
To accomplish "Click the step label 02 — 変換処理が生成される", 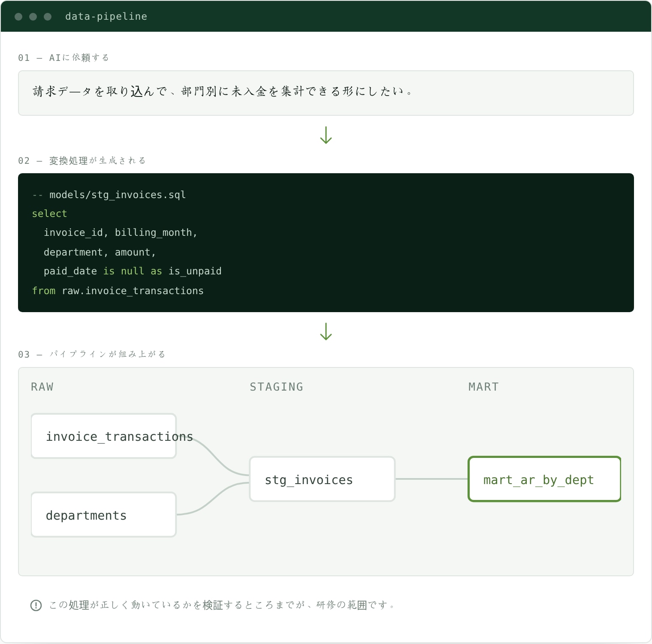I will click(82, 160).
